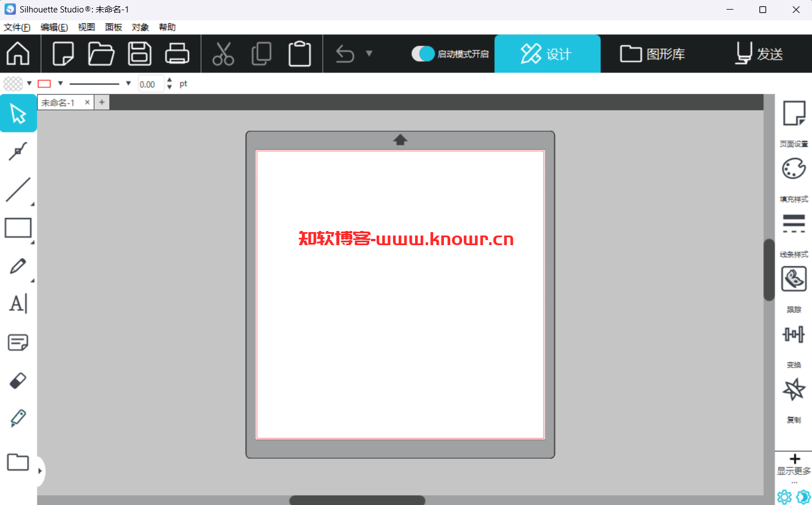Open the 填充样式 panel
The width and height of the screenshot is (812, 505).
point(794,179)
